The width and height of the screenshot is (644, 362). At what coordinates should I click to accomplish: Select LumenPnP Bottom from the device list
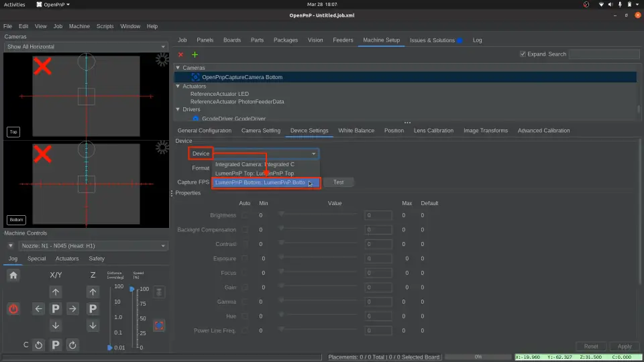coord(260,182)
